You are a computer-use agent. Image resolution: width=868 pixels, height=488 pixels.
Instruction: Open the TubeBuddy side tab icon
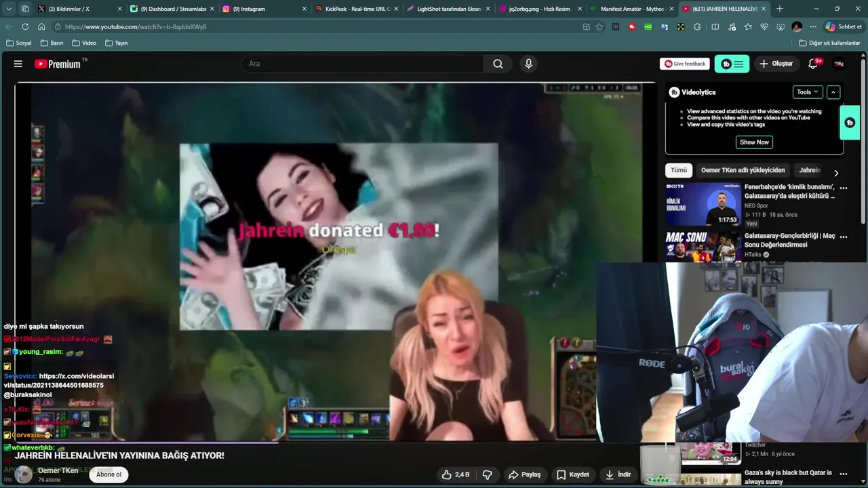(850, 123)
